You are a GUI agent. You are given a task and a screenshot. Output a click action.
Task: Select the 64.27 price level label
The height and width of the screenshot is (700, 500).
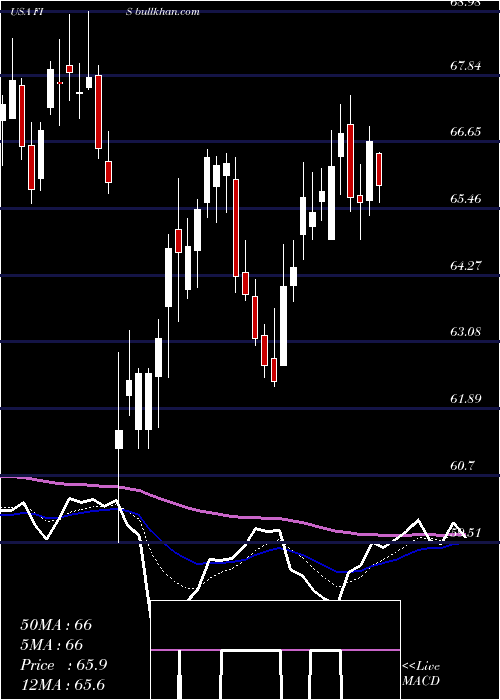[466, 266]
